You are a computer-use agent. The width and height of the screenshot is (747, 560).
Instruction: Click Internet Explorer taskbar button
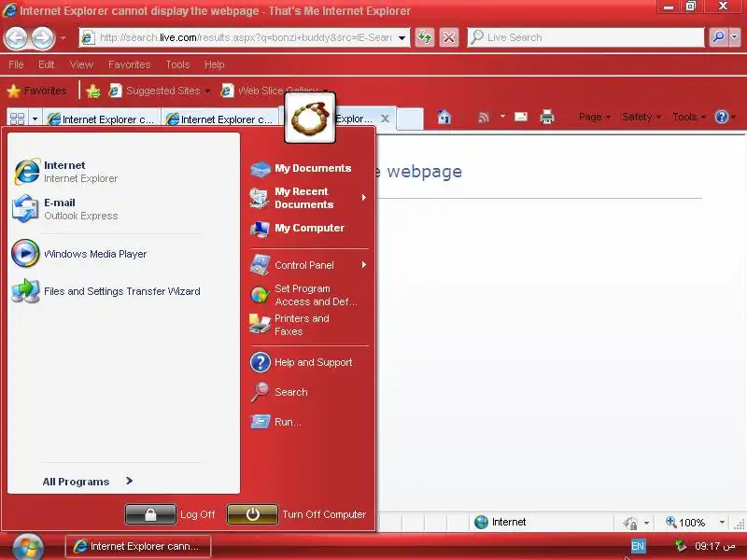click(x=138, y=546)
